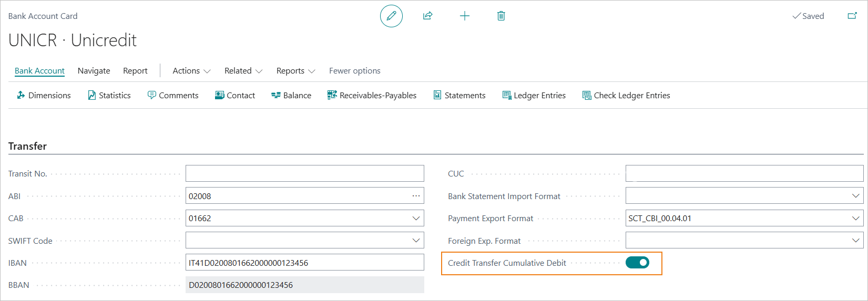
Task: Open Balance
Action: tap(291, 95)
